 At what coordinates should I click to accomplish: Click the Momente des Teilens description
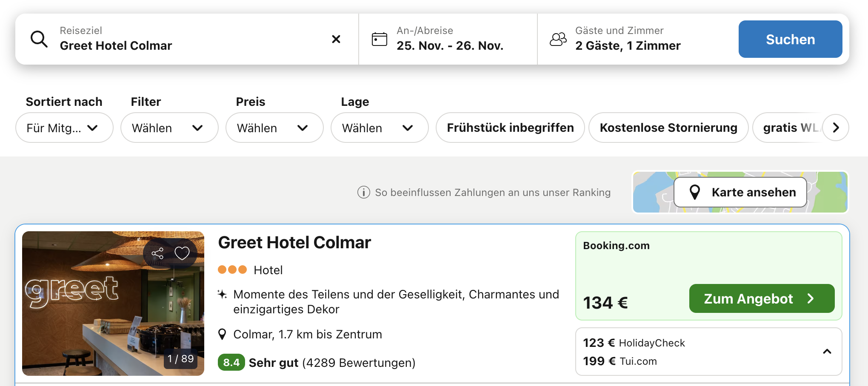coord(396,302)
